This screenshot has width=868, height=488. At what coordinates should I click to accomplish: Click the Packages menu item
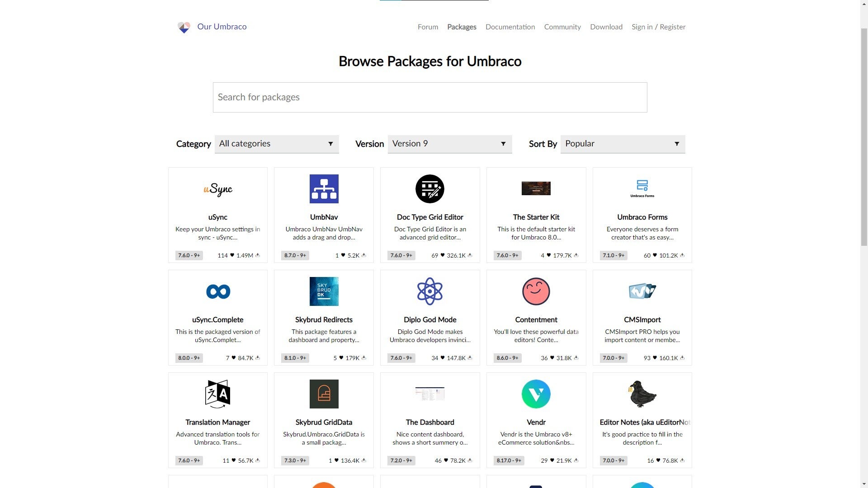(462, 27)
